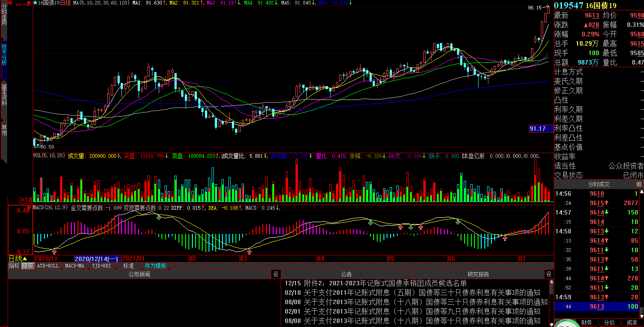Click the X10 volume scale icon

tap(26, 200)
